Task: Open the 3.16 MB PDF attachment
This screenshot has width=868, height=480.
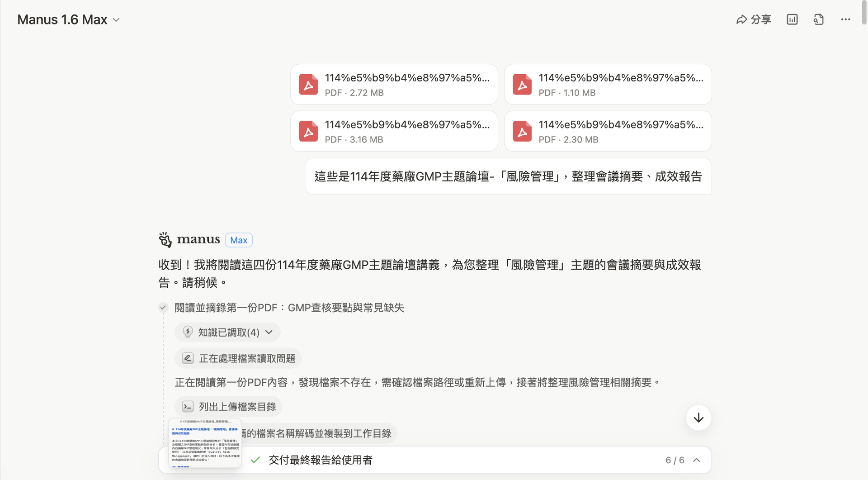Action: click(394, 131)
